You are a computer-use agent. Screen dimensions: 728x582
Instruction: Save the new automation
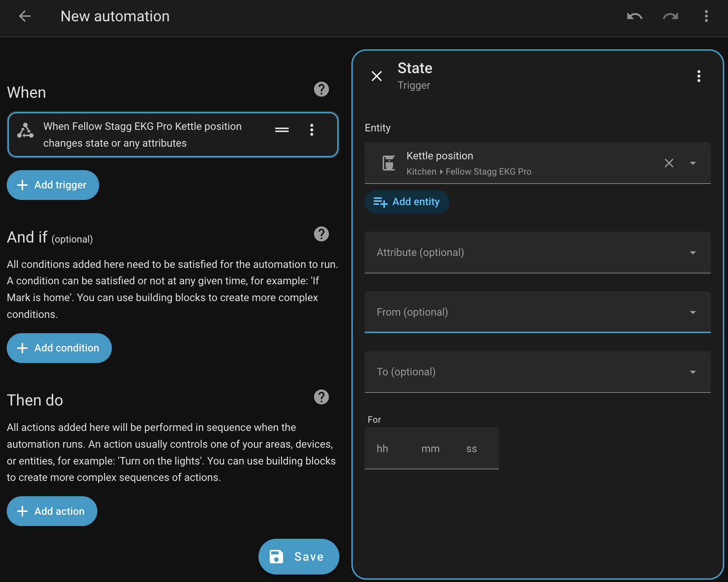(299, 557)
